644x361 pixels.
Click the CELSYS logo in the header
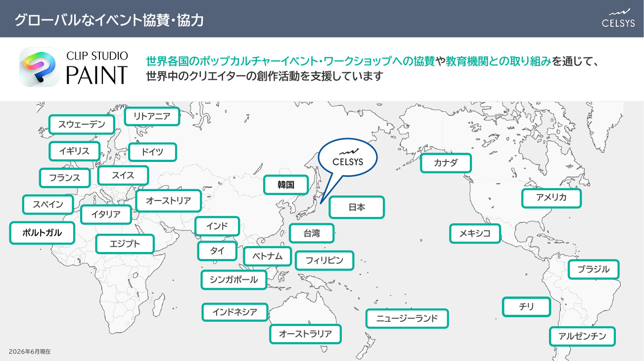[618, 18]
